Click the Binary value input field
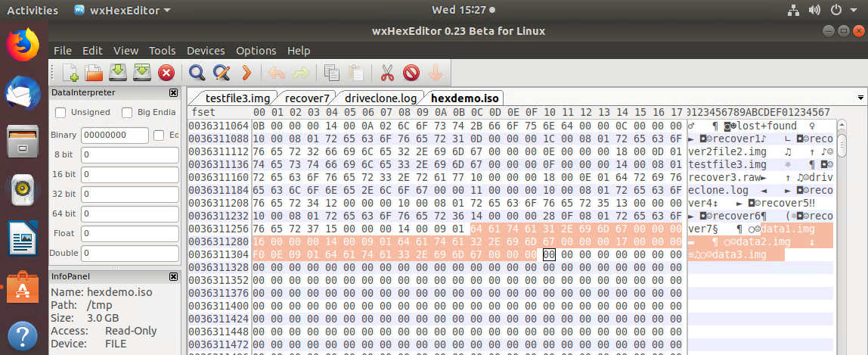This screenshot has height=355, width=868. [x=115, y=135]
